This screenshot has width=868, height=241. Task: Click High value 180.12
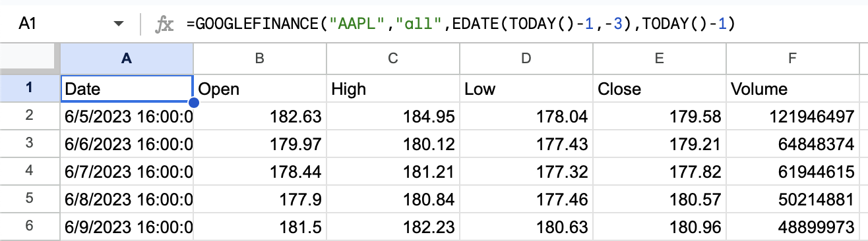pos(393,144)
